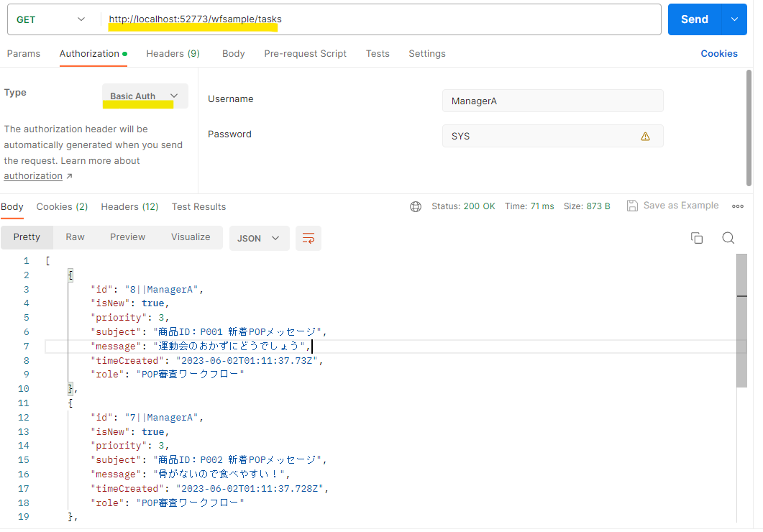The height and width of the screenshot is (532, 763).
Task: Open the Pre-request Script tab
Action: pos(305,53)
